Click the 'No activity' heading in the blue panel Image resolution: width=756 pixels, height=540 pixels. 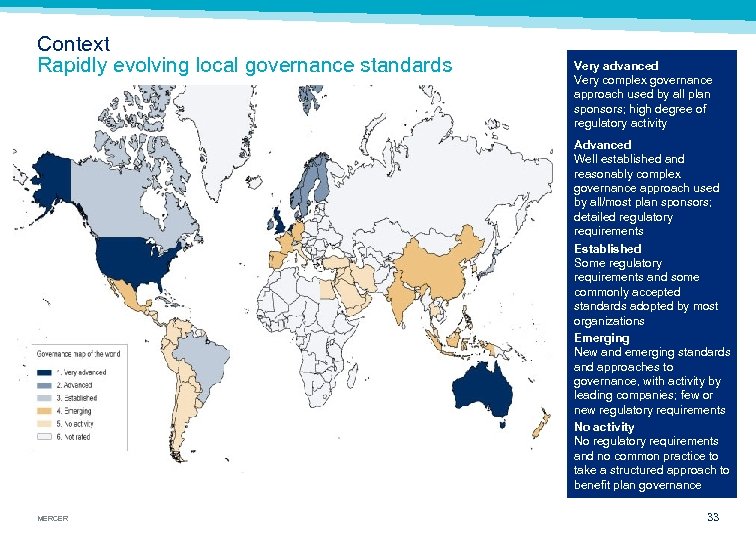[604, 427]
